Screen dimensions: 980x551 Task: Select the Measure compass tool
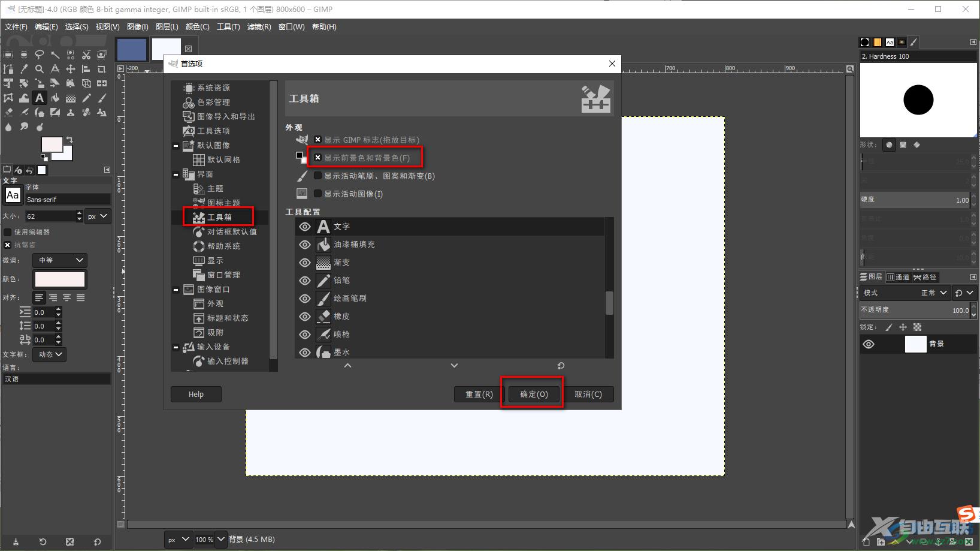pyautogui.click(x=55, y=69)
